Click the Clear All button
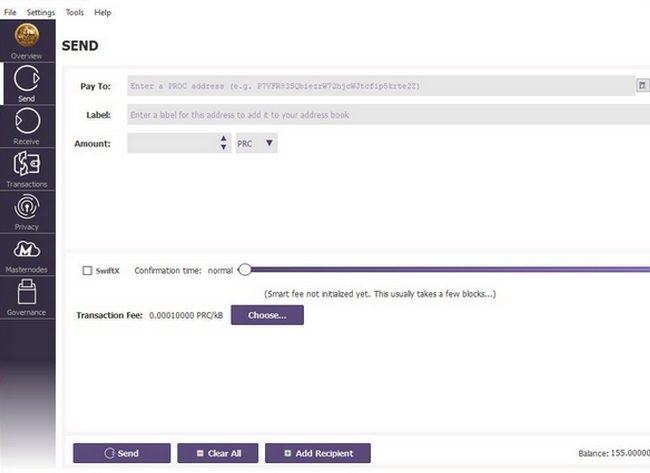The height and width of the screenshot is (473, 650). pyautogui.click(x=217, y=453)
